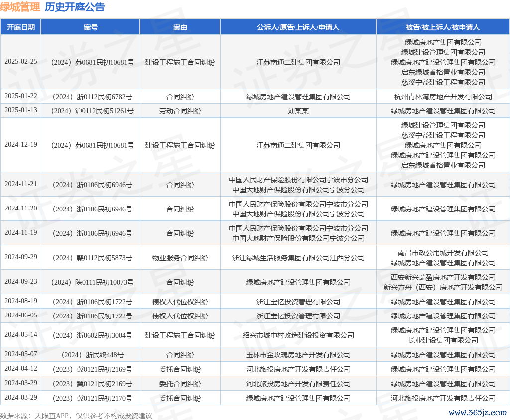Select the date cell 2024-09-23

21,282
